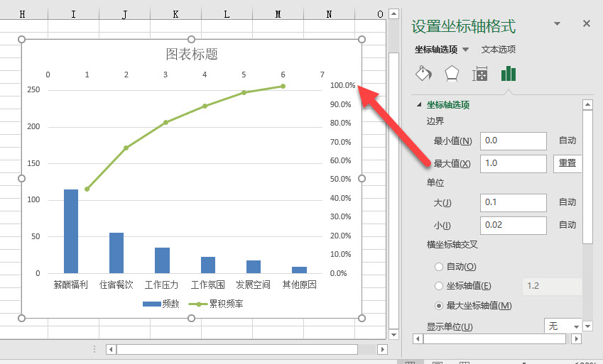
Task: Select the 其他原因 blue bar
Action: (299, 270)
